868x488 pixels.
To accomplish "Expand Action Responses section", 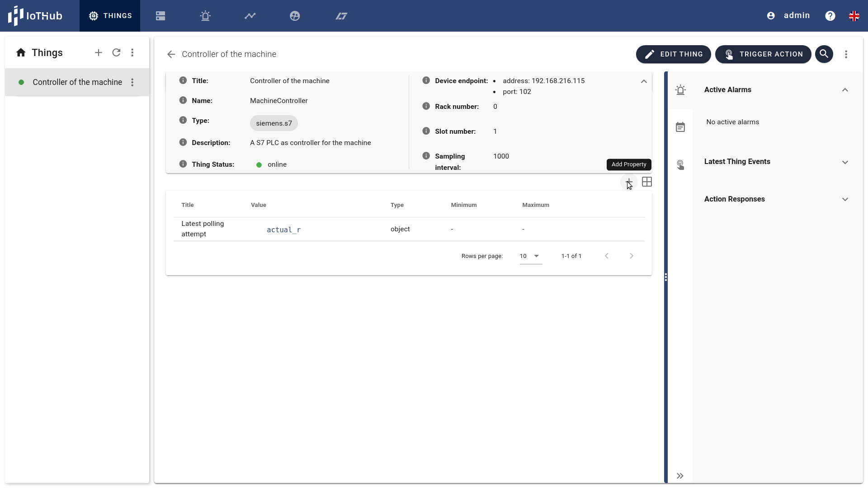I will coord(845,199).
